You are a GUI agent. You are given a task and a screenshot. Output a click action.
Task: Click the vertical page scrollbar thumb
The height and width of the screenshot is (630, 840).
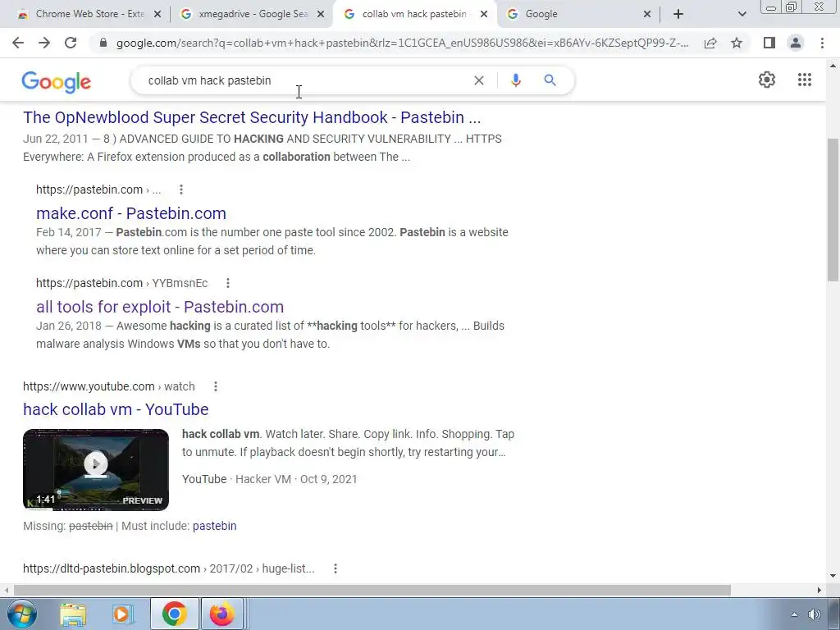tap(833, 209)
